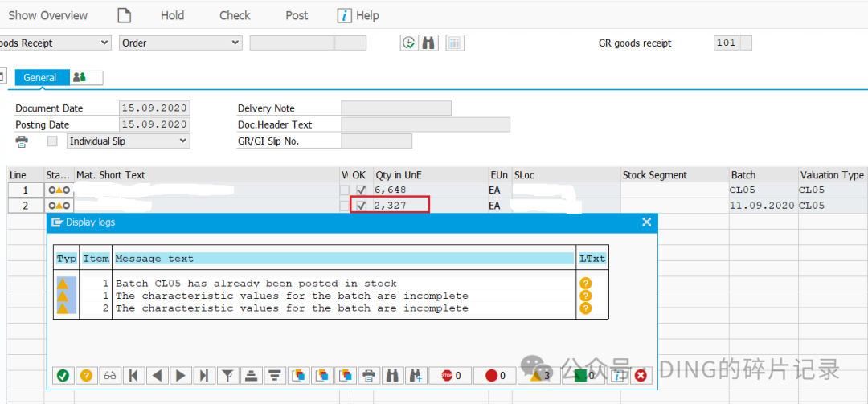The image size is (868, 404).
Task: Filter messages by the stop sign counter
Action: 449,376
